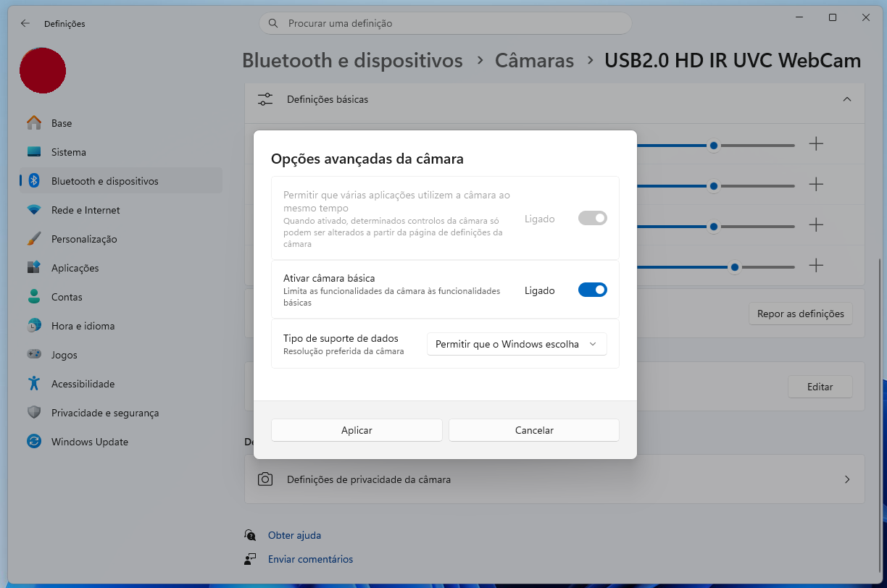
Task: Click the Aplicações icon in sidebar
Action: (x=34, y=268)
